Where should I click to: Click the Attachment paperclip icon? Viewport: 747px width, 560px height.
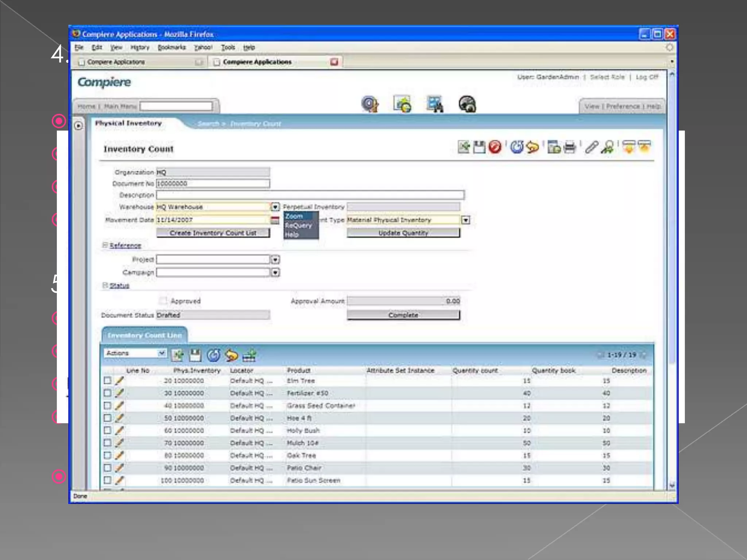[x=592, y=147]
